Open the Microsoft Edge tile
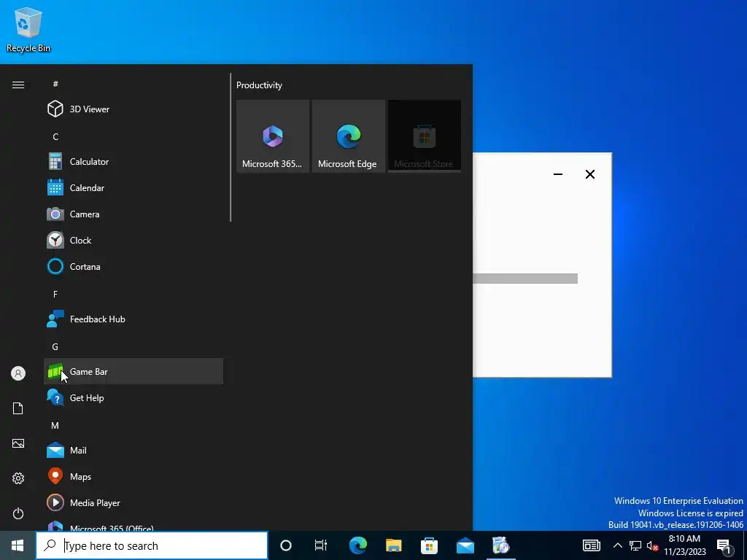 point(349,136)
